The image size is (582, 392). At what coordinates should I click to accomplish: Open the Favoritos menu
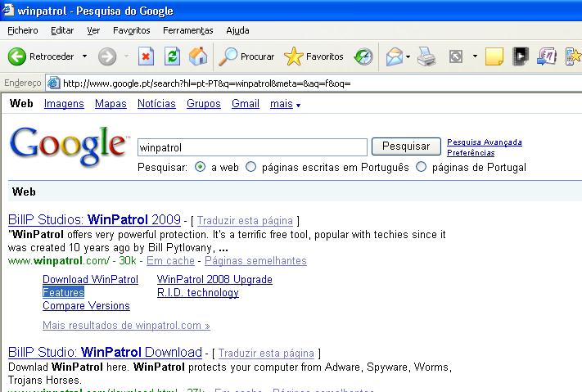tap(132, 30)
